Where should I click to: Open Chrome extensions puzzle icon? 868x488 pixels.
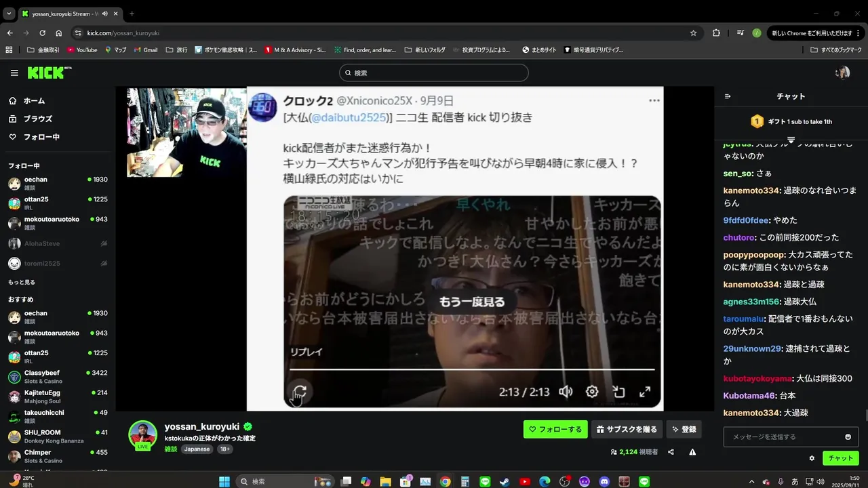[x=716, y=33]
